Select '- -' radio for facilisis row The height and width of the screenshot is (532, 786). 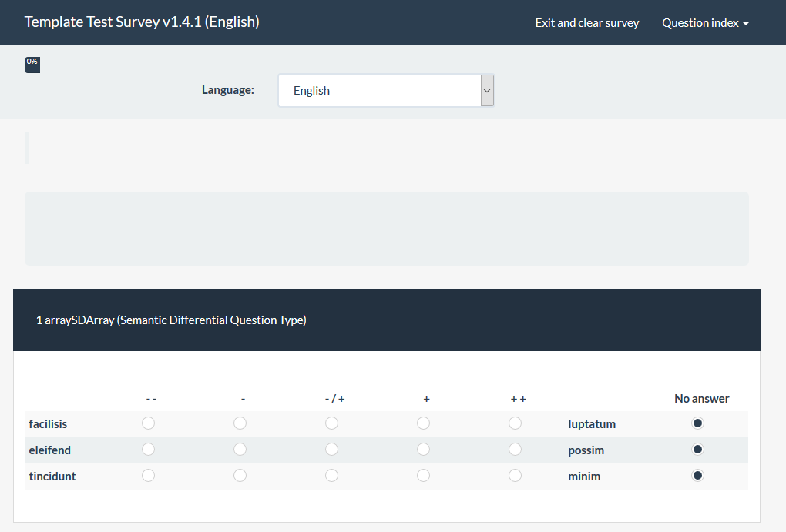(149, 423)
